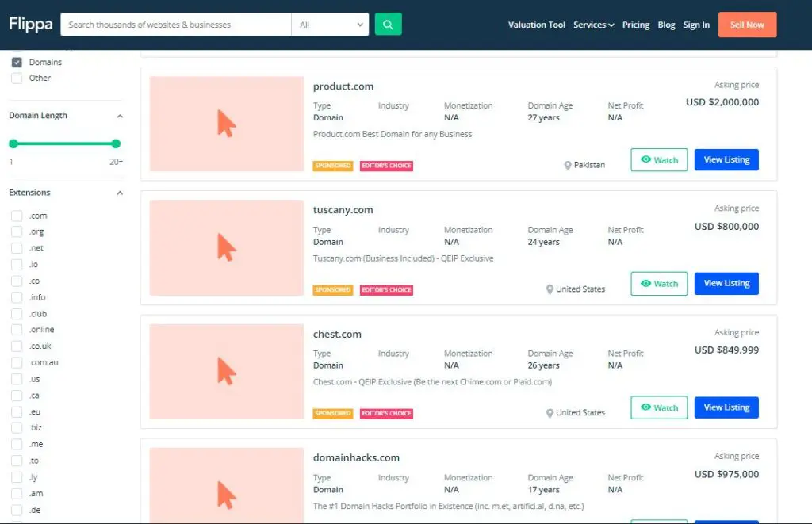Click the Editor's Choice badge on tuscany.com

386,290
